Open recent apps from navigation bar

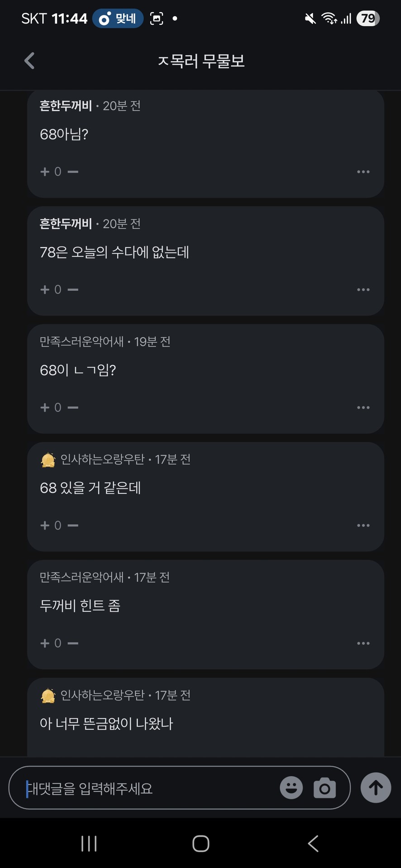[x=89, y=844]
